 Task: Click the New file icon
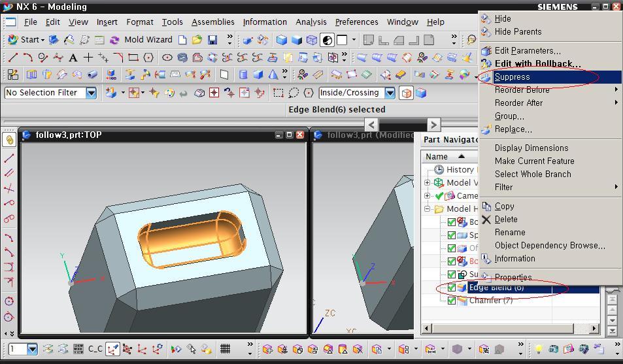coord(182,40)
